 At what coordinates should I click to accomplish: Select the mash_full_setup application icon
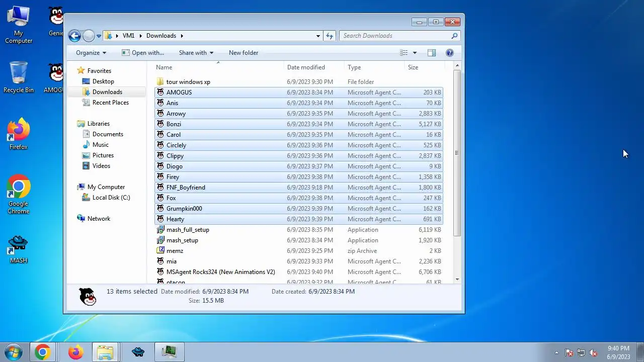pyautogui.click(x=160, y=230)
